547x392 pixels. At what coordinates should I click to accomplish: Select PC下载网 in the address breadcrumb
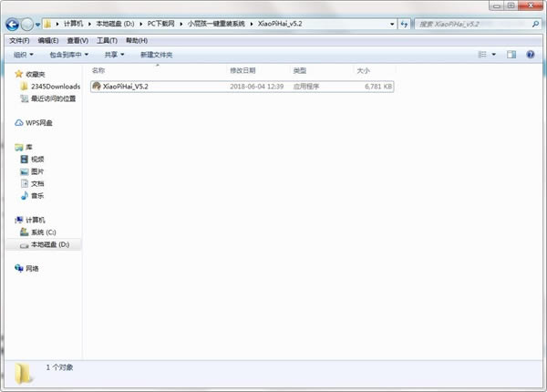click(160, 24)
